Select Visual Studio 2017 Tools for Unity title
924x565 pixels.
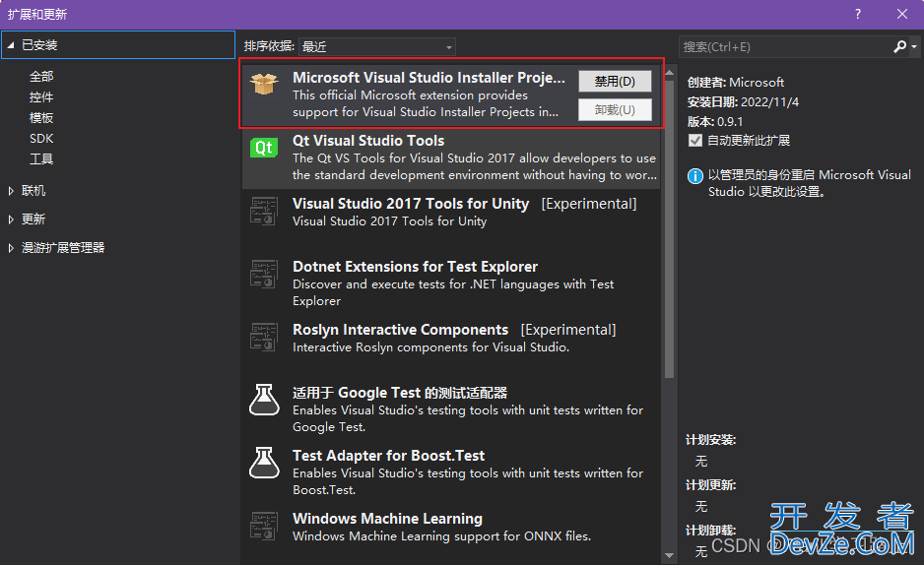click(x=411, y=204)
